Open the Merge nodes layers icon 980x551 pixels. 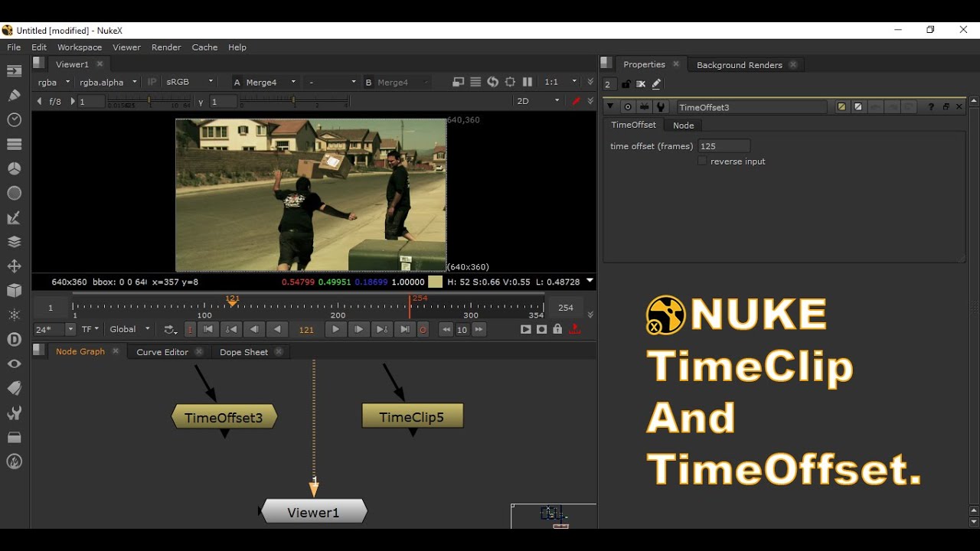point(14,242)
